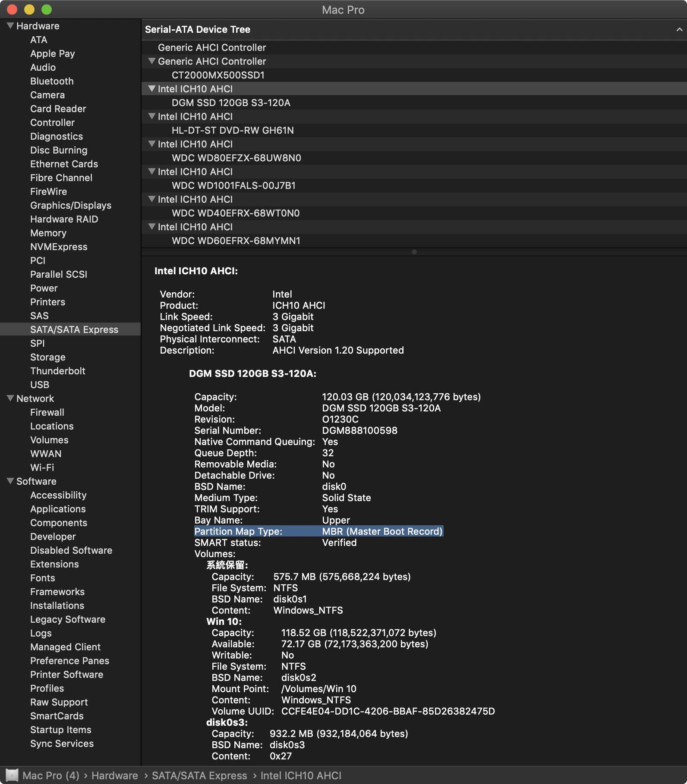Click the Serial-ATA Device Tree column header

(x=414, y=29)
